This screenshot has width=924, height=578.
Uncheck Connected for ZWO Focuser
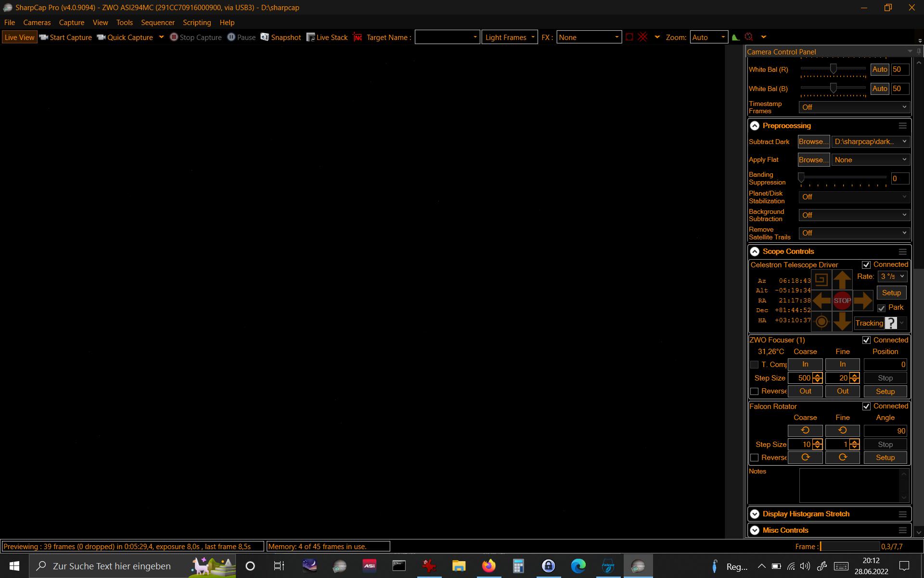[866, 340]
